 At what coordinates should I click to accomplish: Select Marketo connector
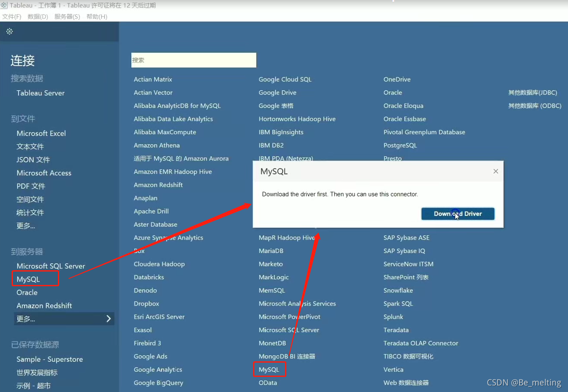pos(271,264)
